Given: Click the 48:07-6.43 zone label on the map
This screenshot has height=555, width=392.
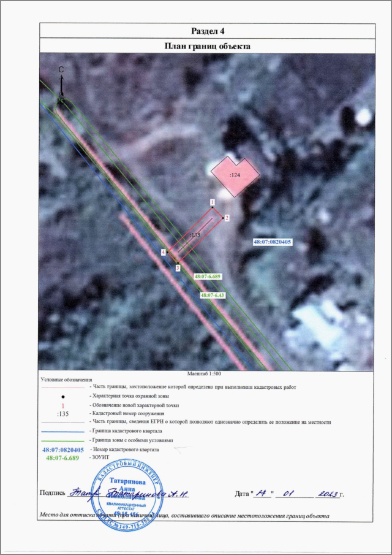Looking at the screenshot, I should coord(214,296).
